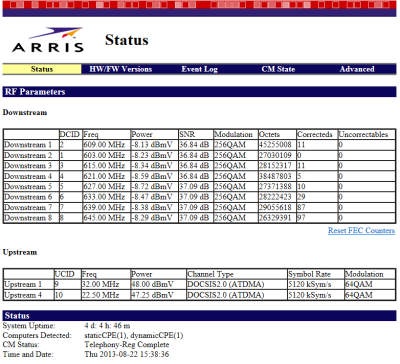This screenshot has height=364, width=400.
Task: Click the octets value 29055618
Action: tap(275, 207)
